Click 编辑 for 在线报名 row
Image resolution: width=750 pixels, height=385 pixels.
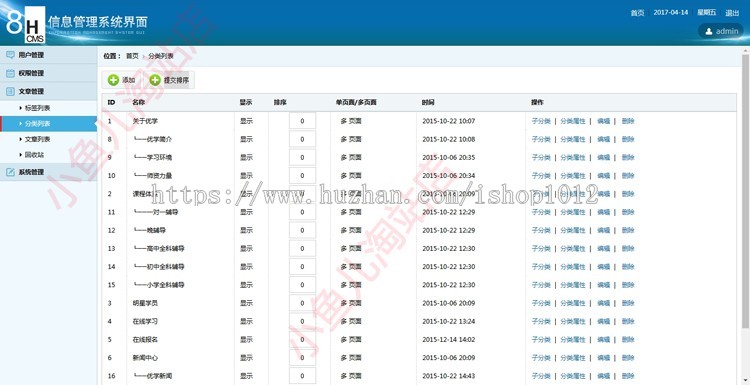coord(604,340)
